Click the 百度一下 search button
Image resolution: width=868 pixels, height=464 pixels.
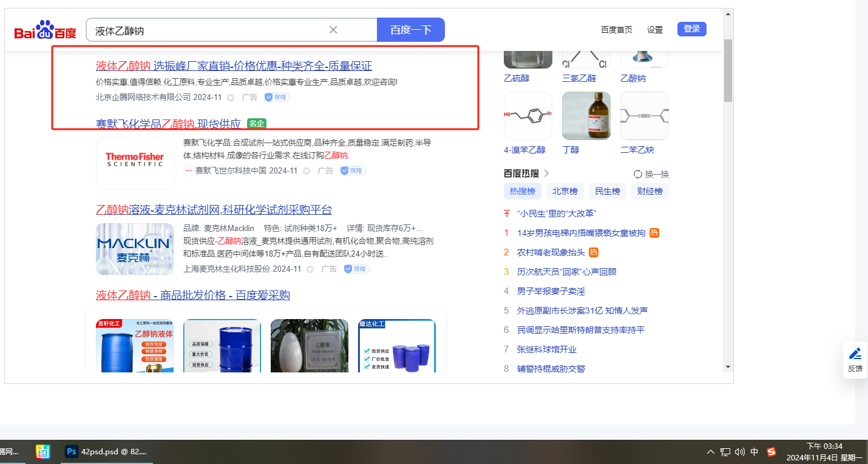tap(411, 30)
